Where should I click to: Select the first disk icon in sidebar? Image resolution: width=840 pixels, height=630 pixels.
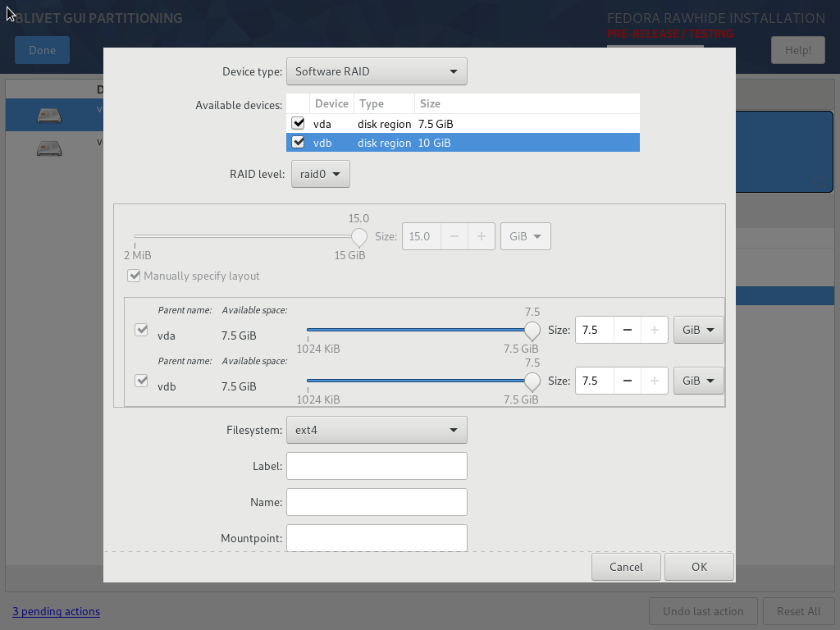[x=49, y=115]
